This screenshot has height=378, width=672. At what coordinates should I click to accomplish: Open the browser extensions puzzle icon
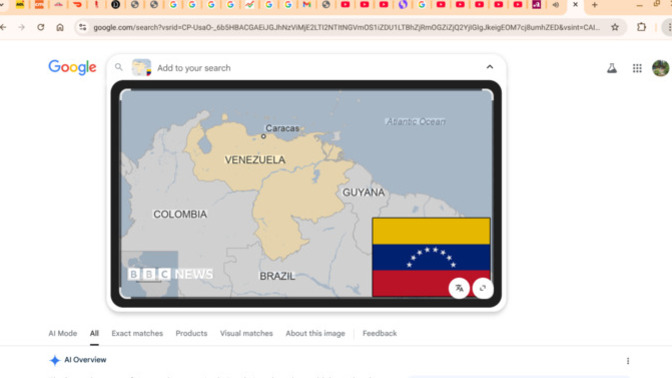(641, 27)
